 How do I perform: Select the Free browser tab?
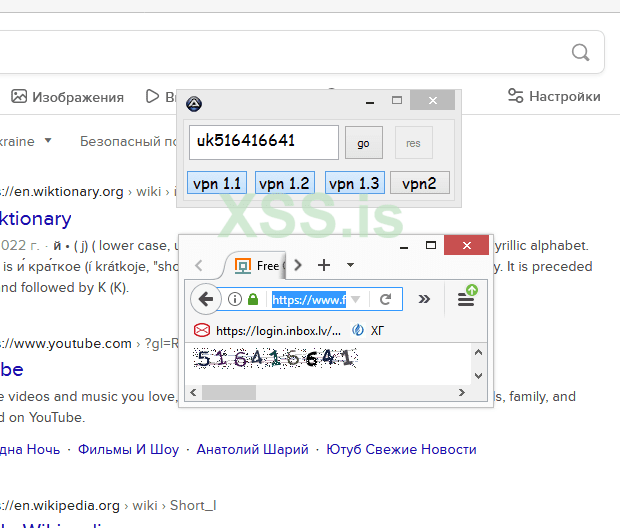click(256, 265)
